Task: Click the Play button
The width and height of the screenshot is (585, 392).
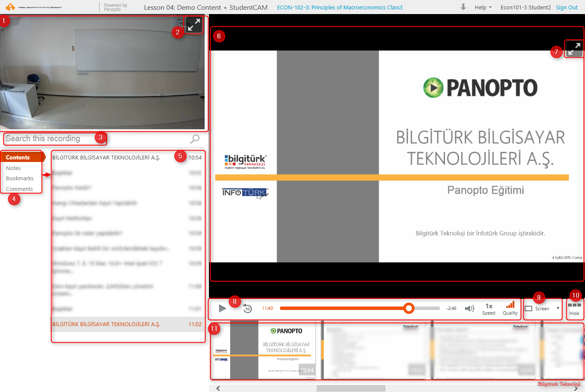Action: pos(222,308)
